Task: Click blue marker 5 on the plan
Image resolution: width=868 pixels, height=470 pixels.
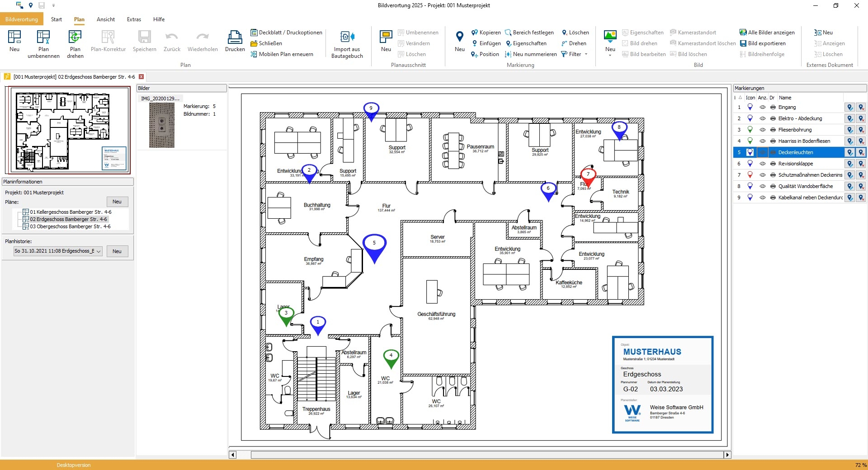Action: pyautogui.click(x=374, y=248)
